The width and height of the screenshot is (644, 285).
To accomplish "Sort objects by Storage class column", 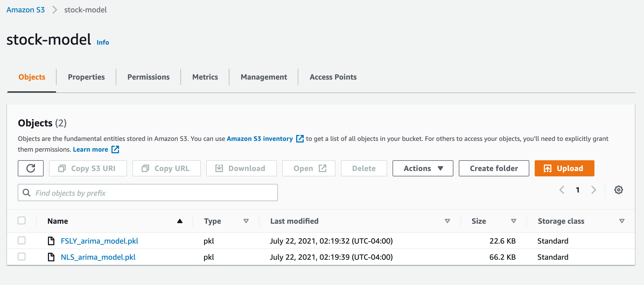I will 622,221.
